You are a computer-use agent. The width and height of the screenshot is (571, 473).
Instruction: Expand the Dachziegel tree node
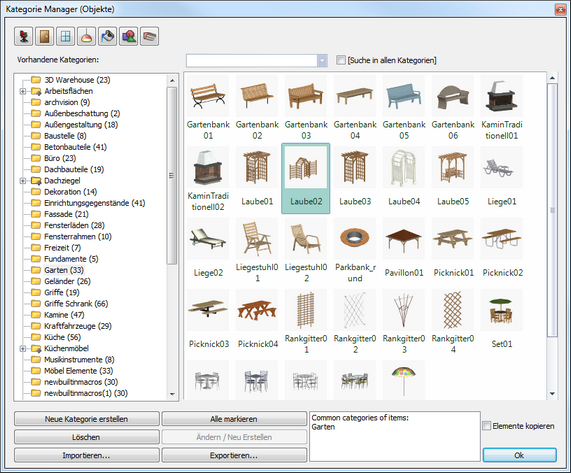coord(23,181)
